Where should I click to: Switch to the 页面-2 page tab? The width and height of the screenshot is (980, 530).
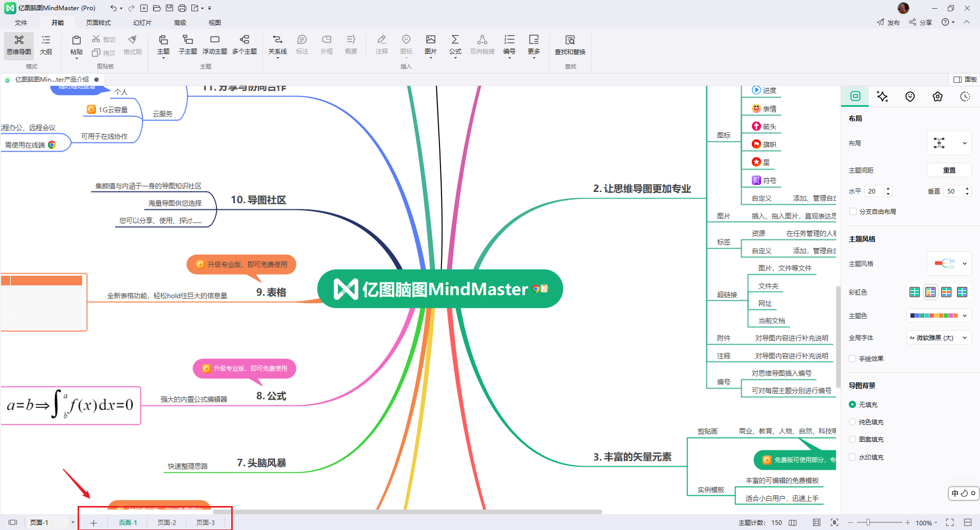(x=167, y=522)
